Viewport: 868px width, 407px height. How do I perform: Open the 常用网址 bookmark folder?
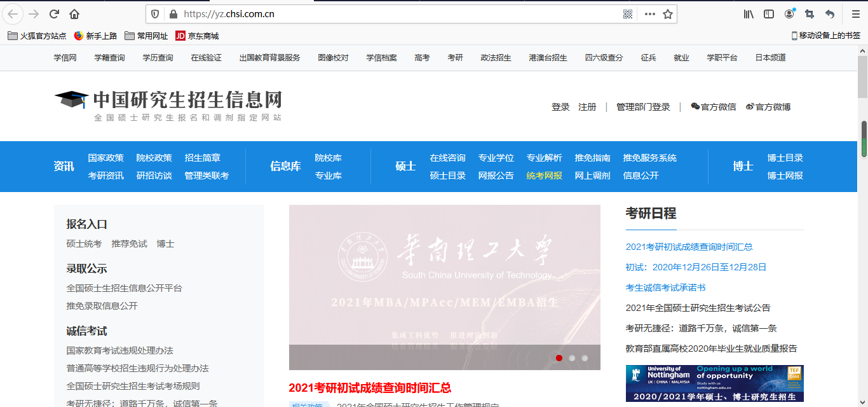(146, 36)
